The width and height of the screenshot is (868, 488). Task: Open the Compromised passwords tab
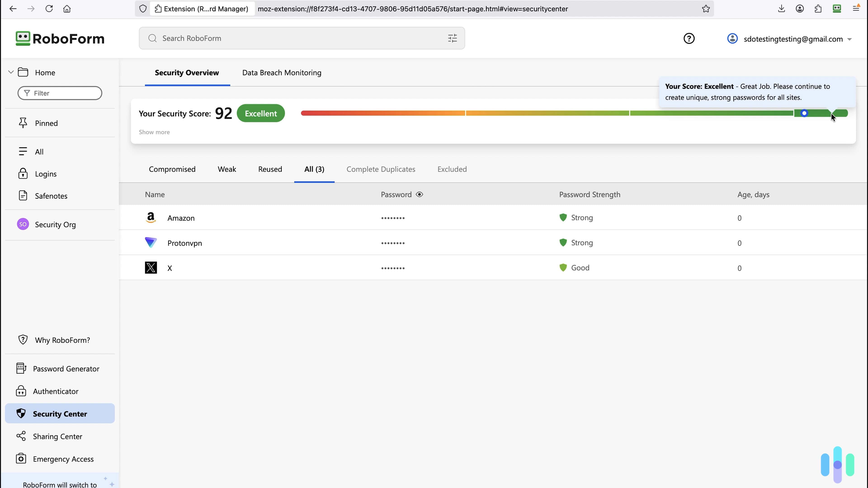pyautogui.click(x=172, y=169)
